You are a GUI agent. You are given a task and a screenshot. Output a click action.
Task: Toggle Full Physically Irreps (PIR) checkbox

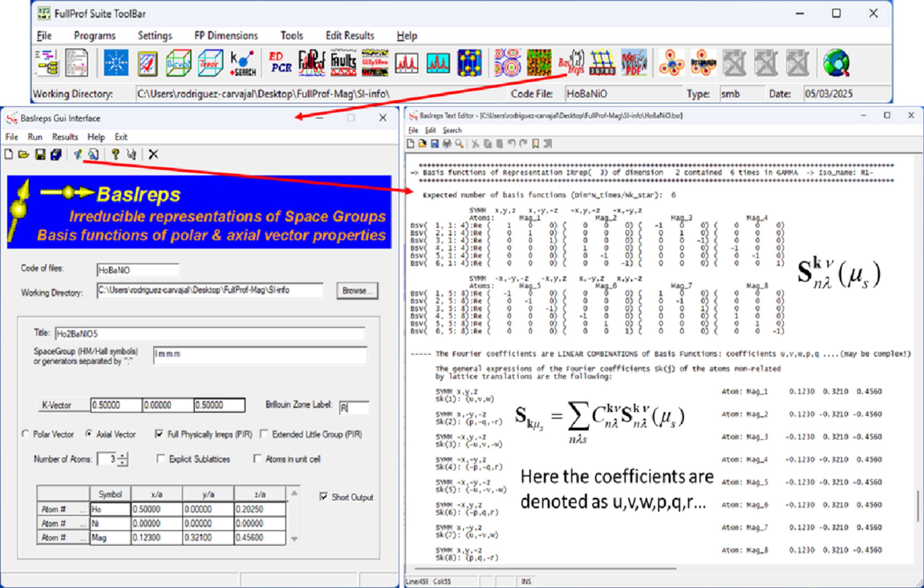click(159, 434)
